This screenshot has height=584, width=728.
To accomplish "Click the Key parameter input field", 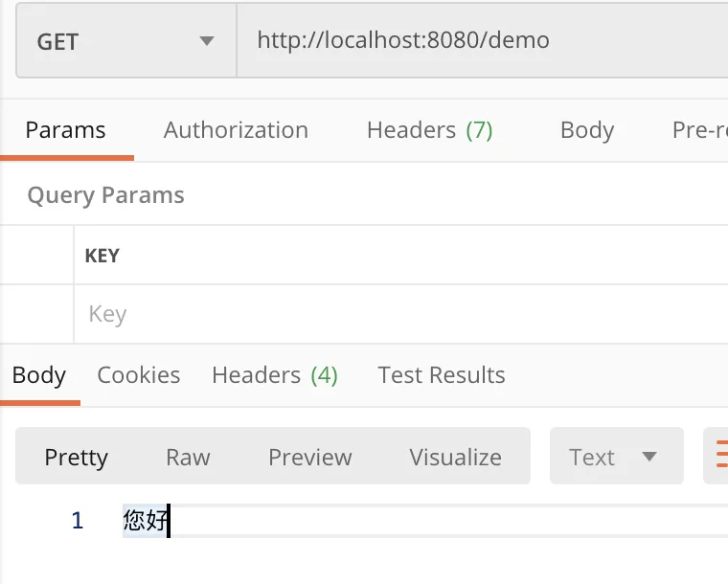I will (x=383, y=314).
